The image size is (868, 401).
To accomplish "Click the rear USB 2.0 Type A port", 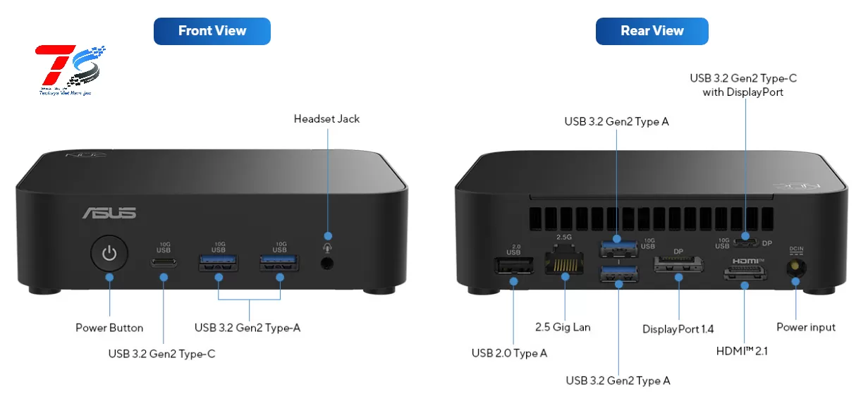I will click(513, 266).
